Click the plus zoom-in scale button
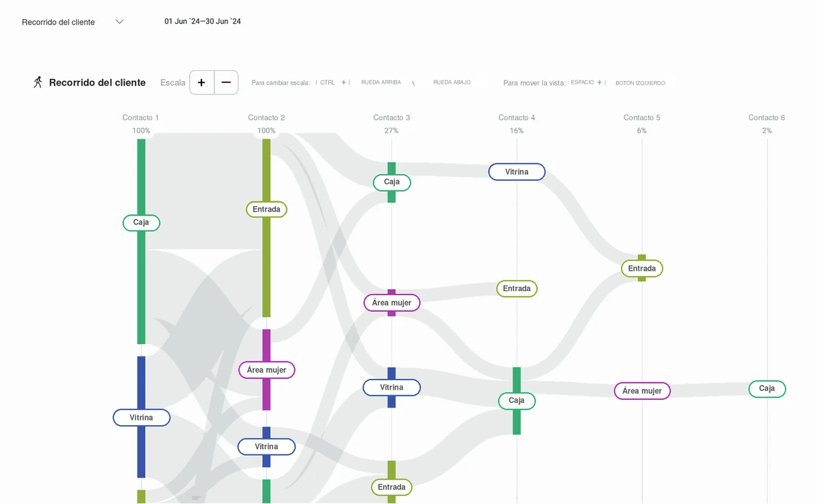Viewport: 817px width, 504px height. [x=202, y=82]
